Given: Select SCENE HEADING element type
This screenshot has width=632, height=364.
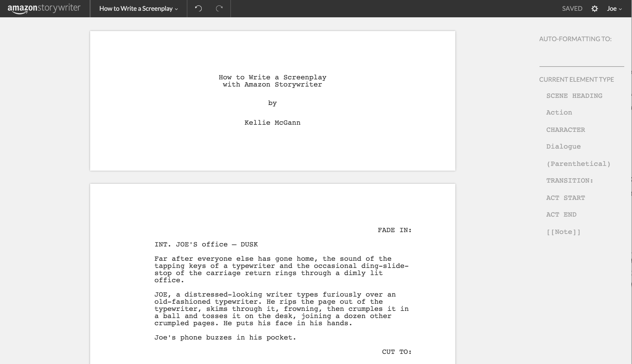Looking at the screenshot, I should (x=575, y=95).
